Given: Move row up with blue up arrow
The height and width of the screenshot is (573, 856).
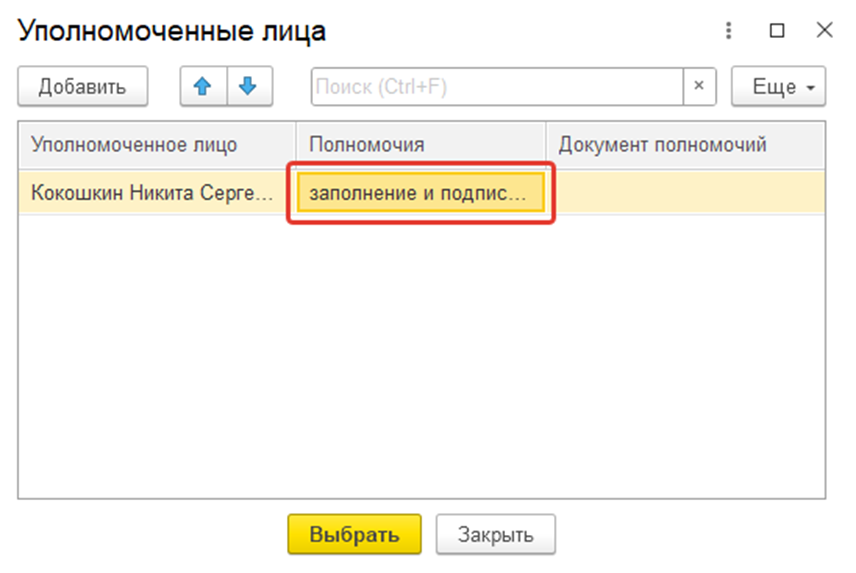Looking at the screenshot, I should pyautogui.click(x=203, y=86).
